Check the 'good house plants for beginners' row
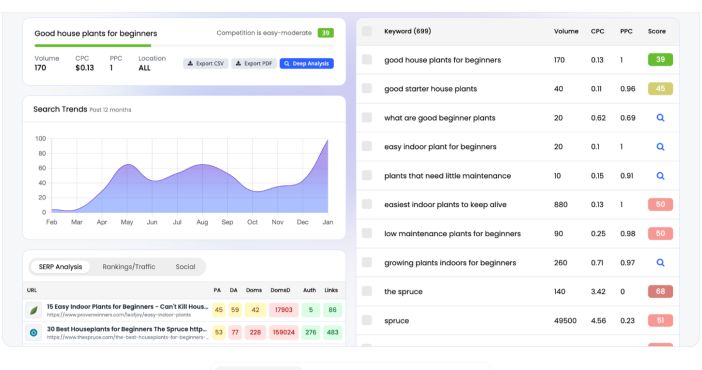This screenshot has width=702, height=370. click(x=367, y=60)
